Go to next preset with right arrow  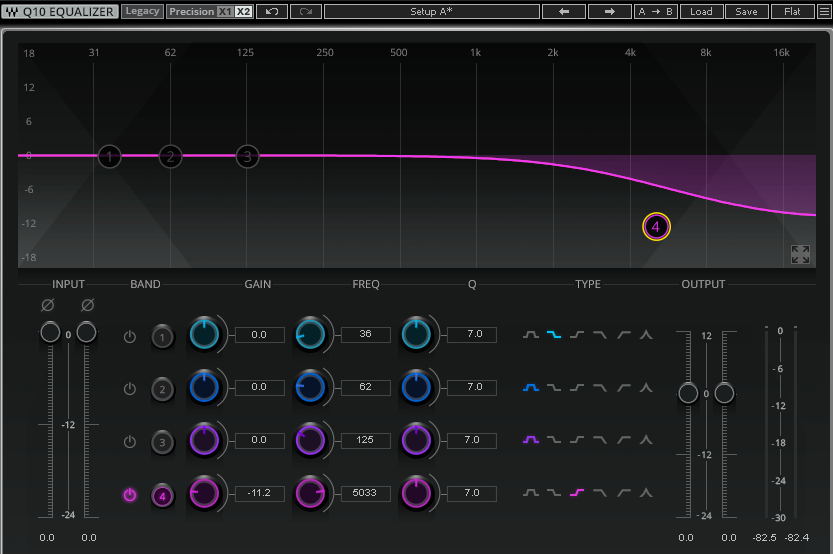[609, 11]
